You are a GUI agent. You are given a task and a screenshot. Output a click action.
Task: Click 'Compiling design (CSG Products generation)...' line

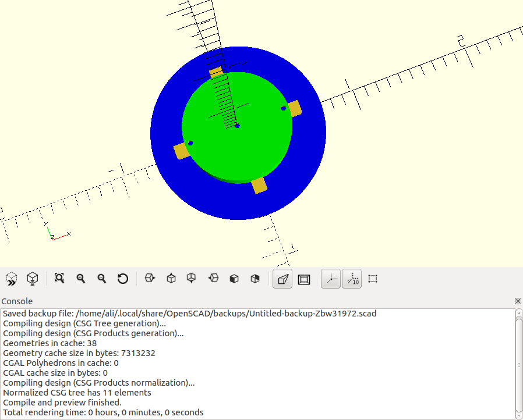pyautogui.click(x=93, y=333)
